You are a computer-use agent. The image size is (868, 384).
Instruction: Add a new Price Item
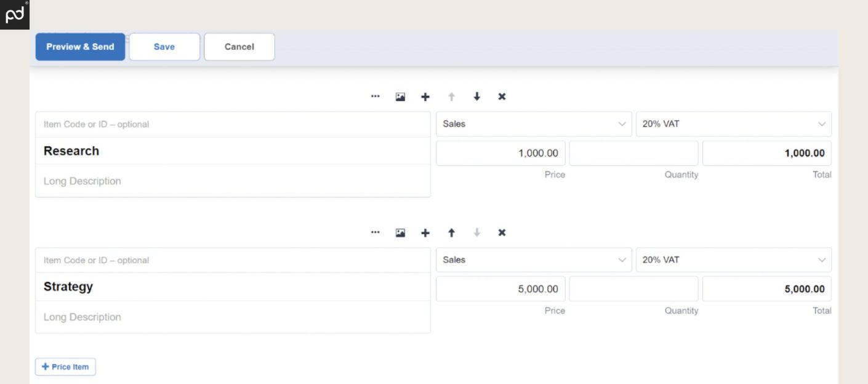[x=65, y=366]
